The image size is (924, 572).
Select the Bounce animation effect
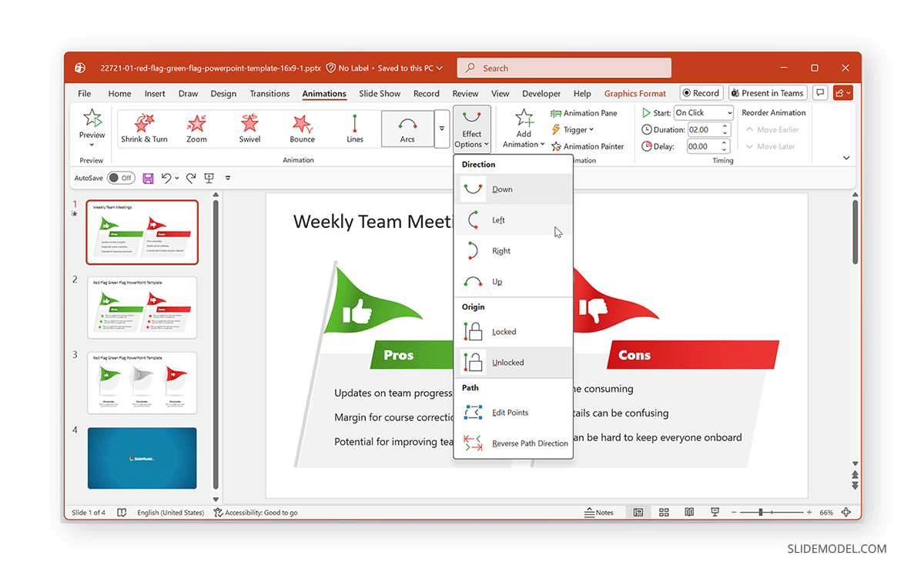coord(302,128)
